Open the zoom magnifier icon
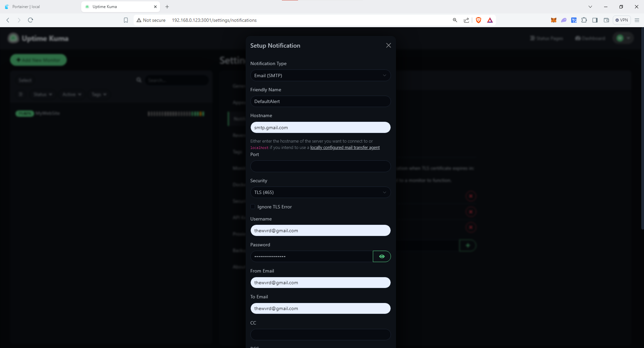644x348 pixels. [455, 20]
